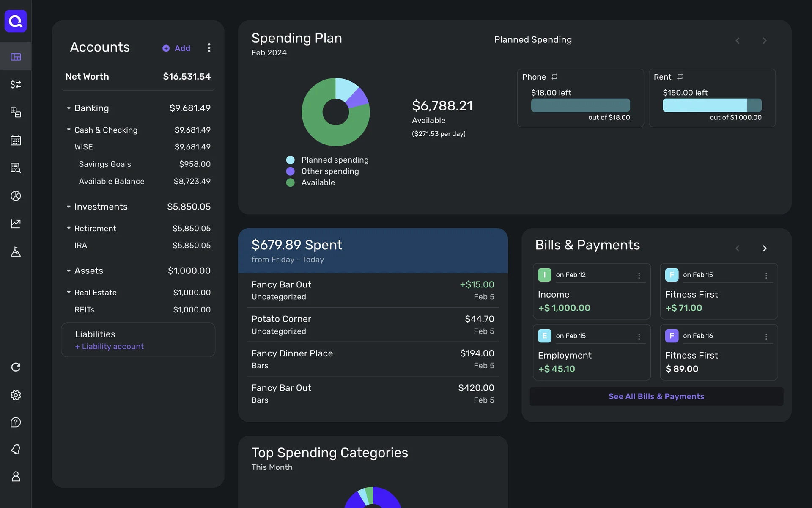
Task: Open the reports pie chart sidebar icon
Action: click(16, 196)
